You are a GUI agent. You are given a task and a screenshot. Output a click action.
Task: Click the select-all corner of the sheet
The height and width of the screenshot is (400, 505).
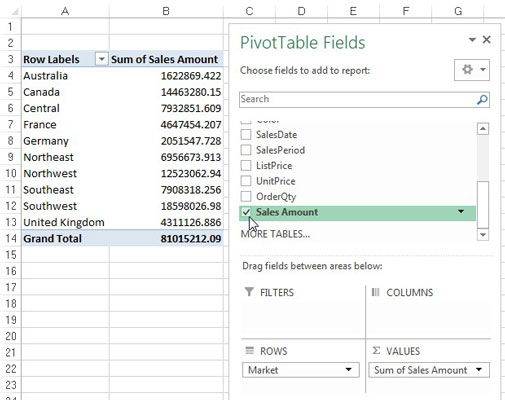pyautogui.click(x=14, y=12)
